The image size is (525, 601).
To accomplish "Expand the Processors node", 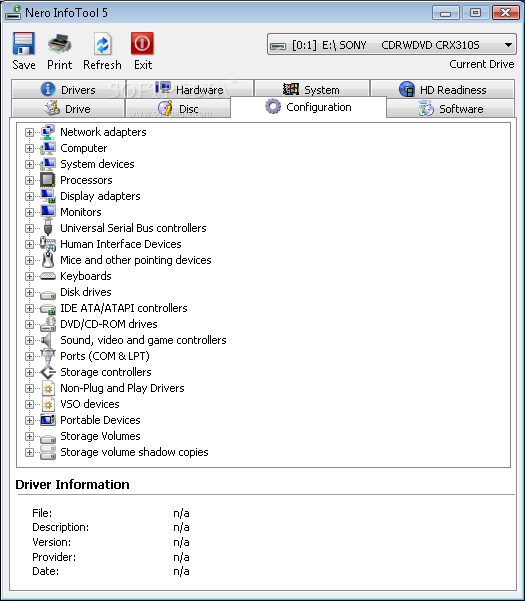I will coord(29,180).
